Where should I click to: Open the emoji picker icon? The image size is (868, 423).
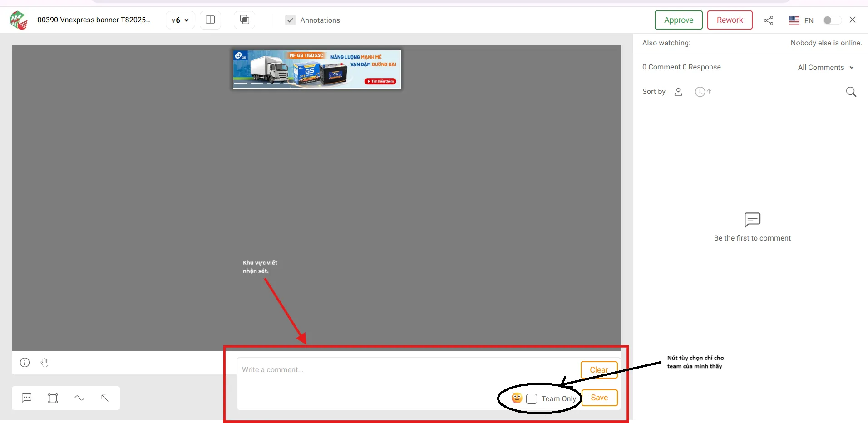pos(517,398)
